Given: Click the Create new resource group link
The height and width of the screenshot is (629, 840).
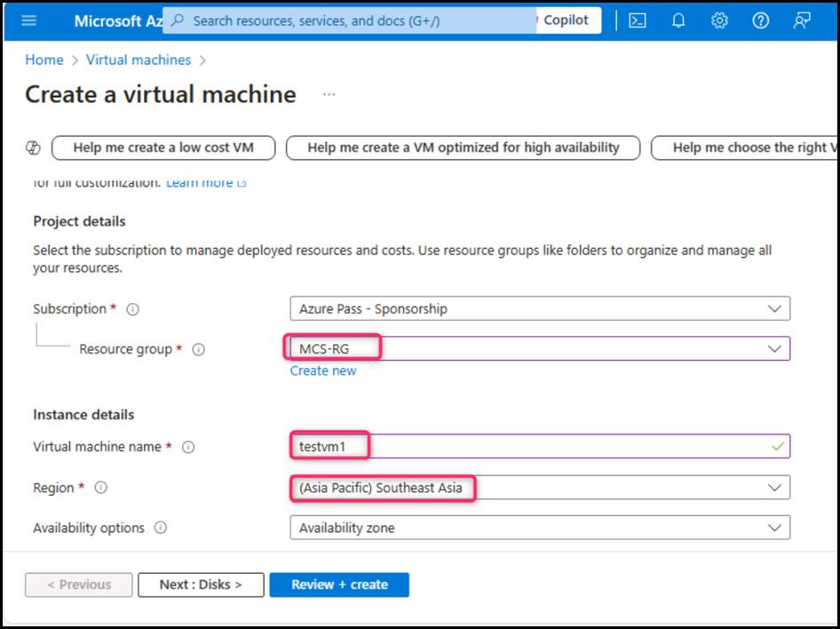Looking at the screenshot, I should coord(323,370).
